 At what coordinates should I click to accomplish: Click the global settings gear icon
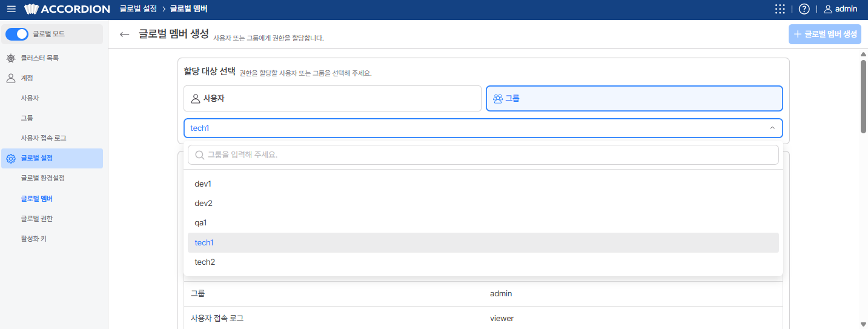pyautogui.click(x=11, y=159)
